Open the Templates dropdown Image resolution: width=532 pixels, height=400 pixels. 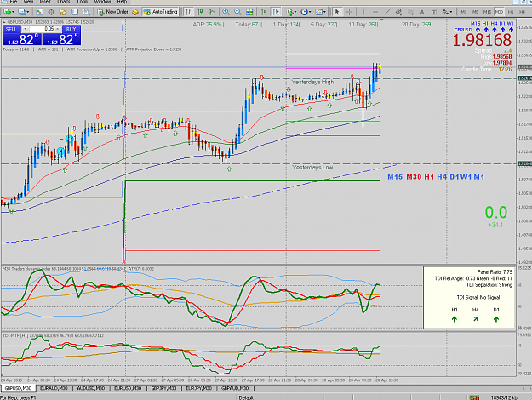pyautogui.click(x=320, y=12)
